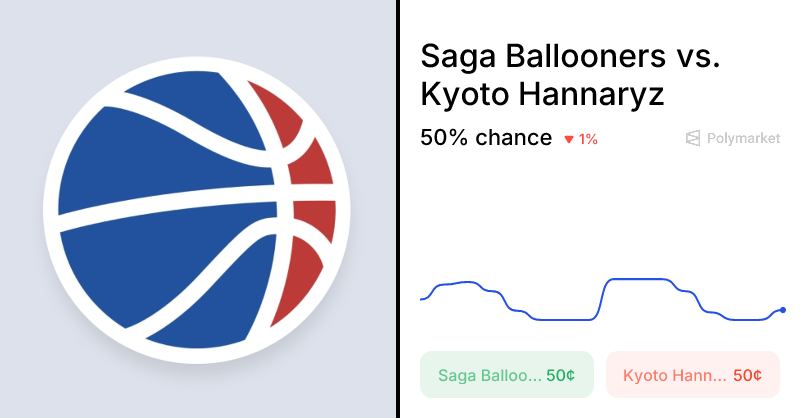Click the "50% chance" probability text

486,138
